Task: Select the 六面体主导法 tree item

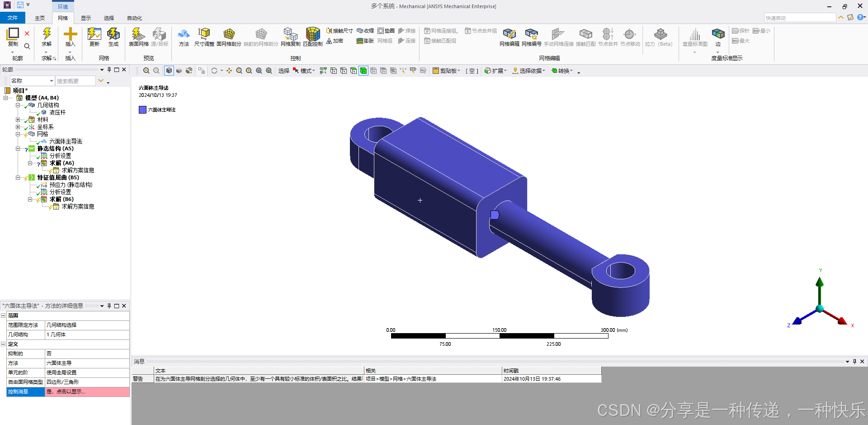Action: 66,141
